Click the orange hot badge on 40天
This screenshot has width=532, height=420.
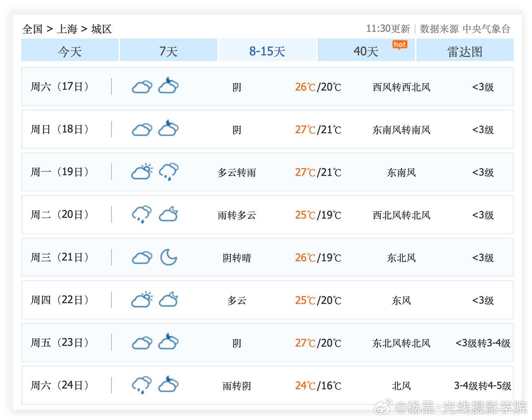coord(400,45)
